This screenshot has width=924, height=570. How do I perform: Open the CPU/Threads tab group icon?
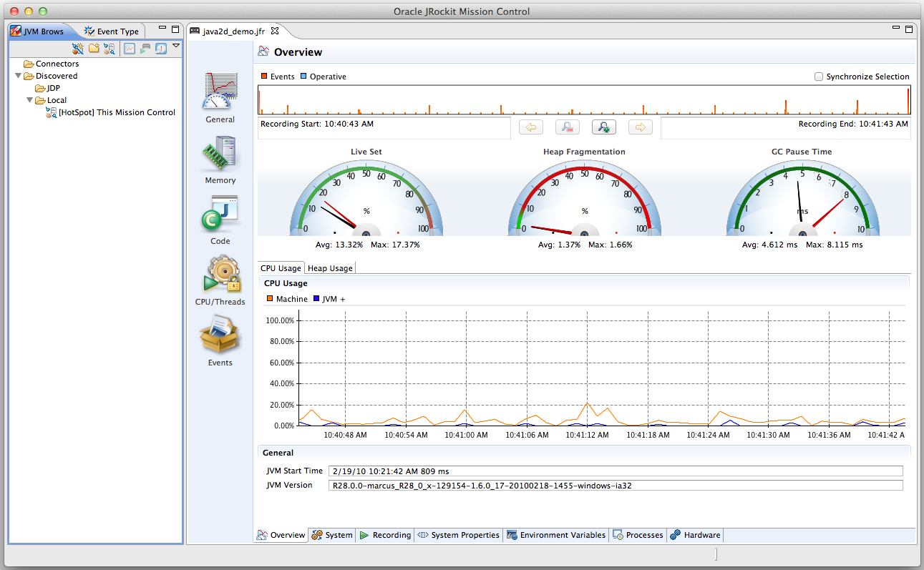click(220, 275)
